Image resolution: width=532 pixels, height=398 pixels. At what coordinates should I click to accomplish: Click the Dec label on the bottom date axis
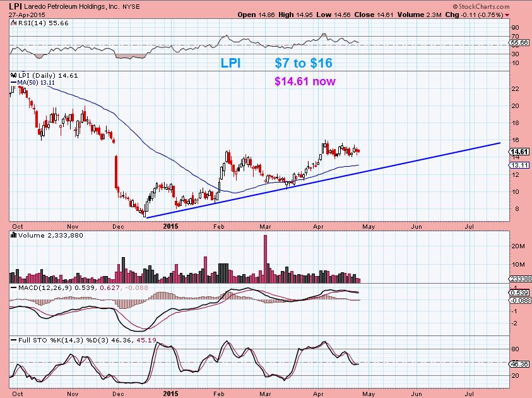[118, 394]
